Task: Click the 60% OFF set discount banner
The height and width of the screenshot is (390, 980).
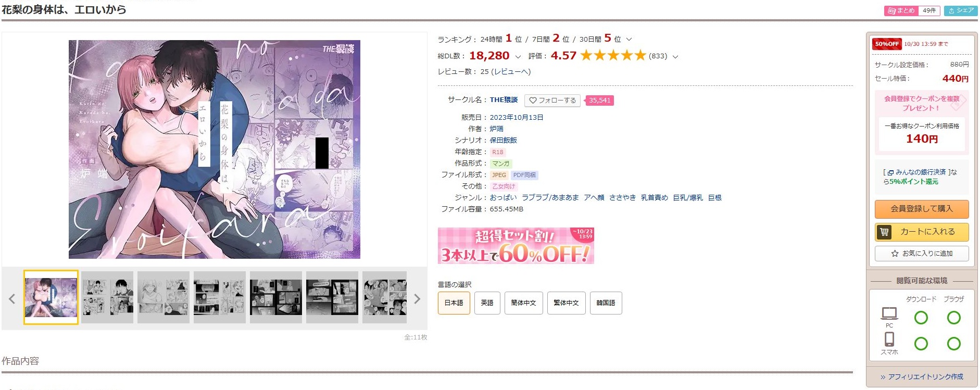Action: (516, 246)
